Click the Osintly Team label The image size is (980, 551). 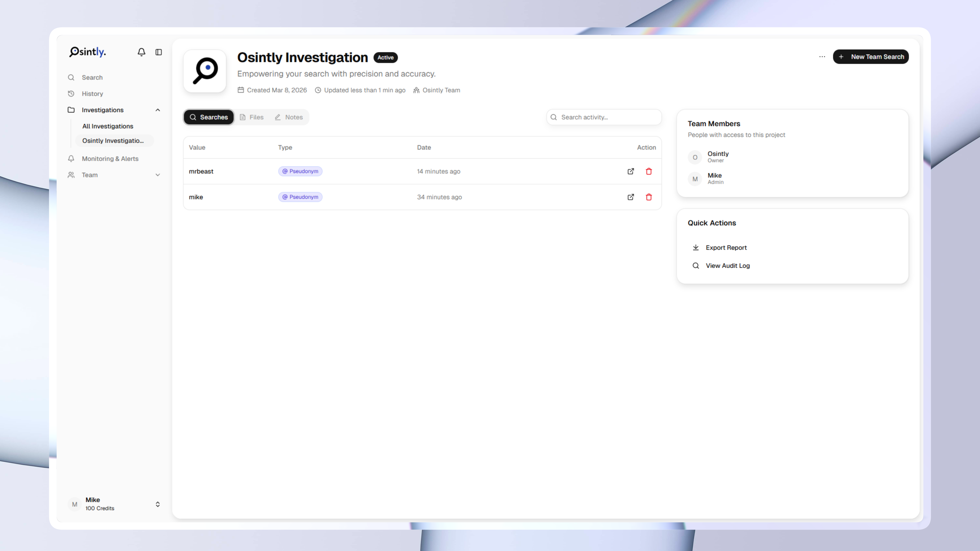[x=436, y=90]
